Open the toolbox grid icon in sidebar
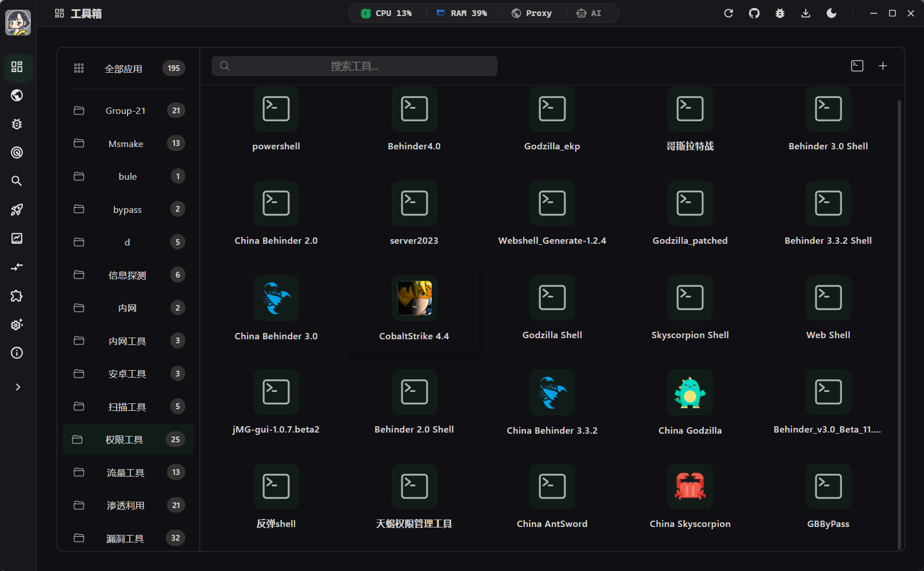Viewport: 924px width, 571px height. pyautogui.click(x=17, y=67)
